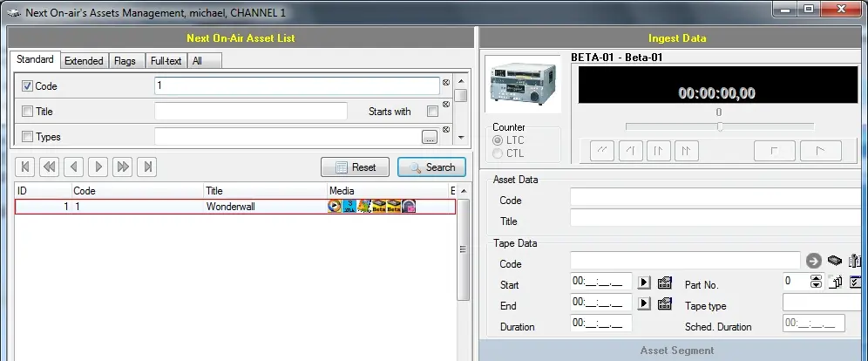Screen dimensions: 868x361
Task: Click the icon right of Part No. spinner
Action: tap(836, 282)
